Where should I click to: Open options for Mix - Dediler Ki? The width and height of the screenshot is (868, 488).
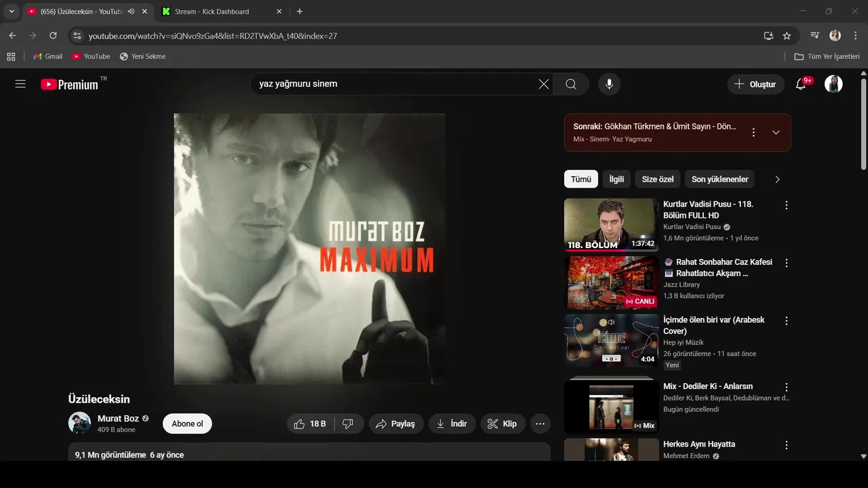(787, 387)
